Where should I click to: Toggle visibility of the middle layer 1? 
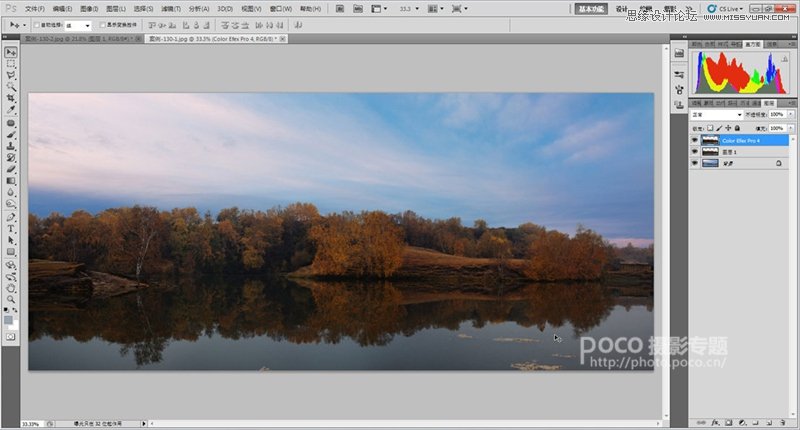pyautogui.click(x=694, y=152)
